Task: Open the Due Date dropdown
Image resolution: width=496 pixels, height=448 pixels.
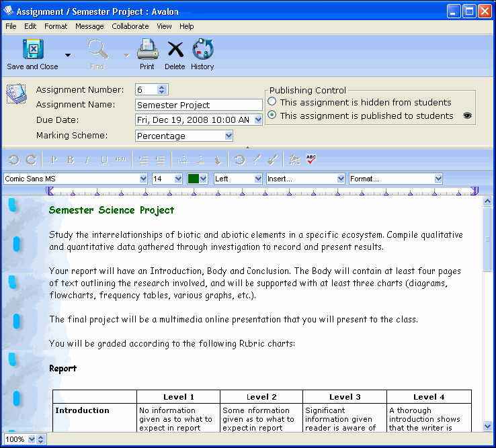Action: pos(258,120)
